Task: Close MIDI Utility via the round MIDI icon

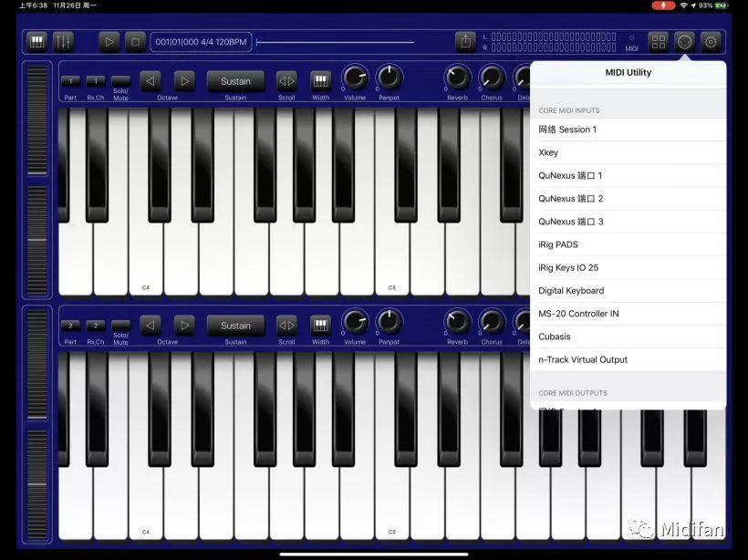Action: [684, 42]
